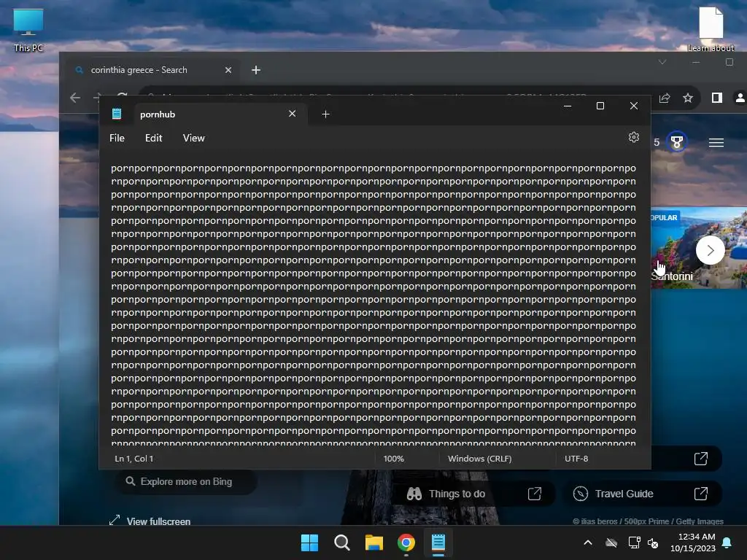The width and height of the screenshot is (747, 560).
Task: Open the Bing hamburger menu
Action: tap(716, 142)
